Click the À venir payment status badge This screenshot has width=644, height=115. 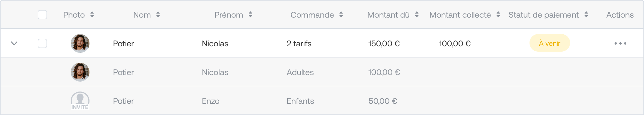[x=550, y=43]
